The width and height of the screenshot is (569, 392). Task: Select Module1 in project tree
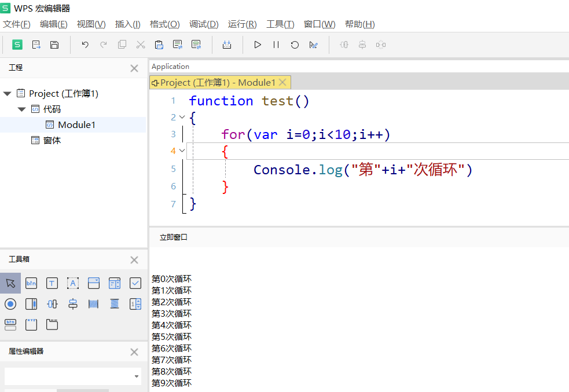tap(76, 125)
